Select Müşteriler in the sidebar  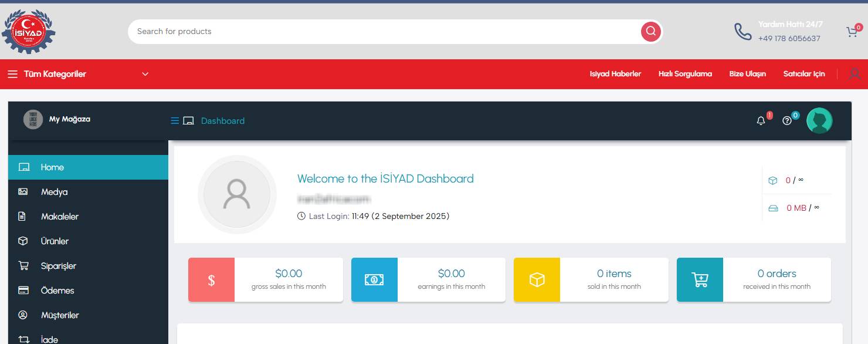tap(60, 315)
